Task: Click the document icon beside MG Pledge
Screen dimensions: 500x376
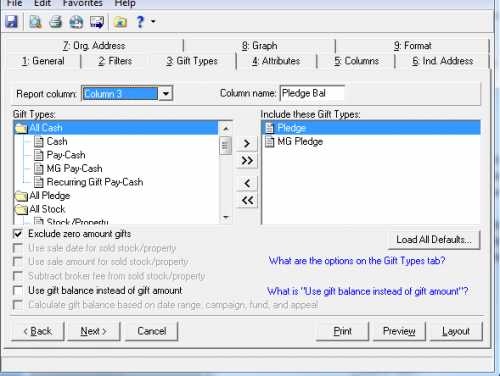Action: [270, 142]
